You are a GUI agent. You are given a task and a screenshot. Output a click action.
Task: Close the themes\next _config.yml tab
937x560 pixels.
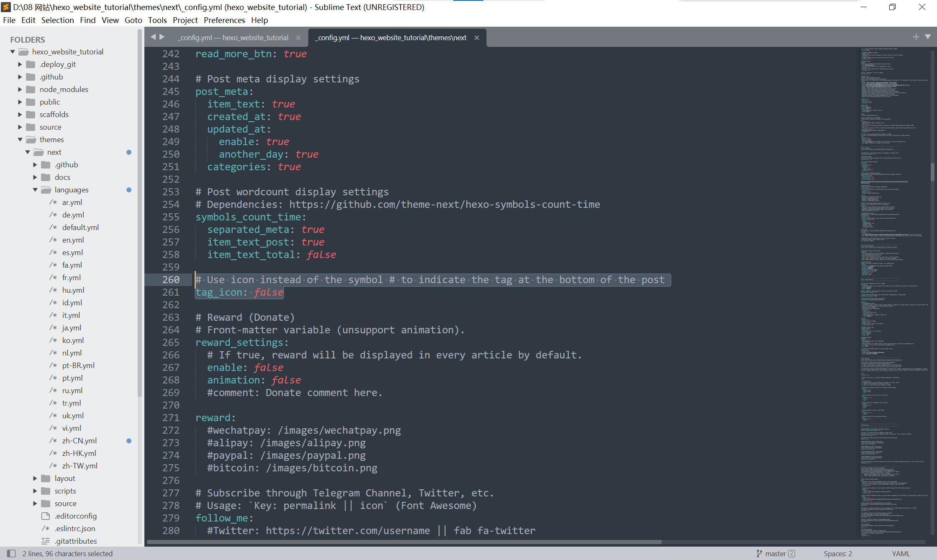(477, 38)
